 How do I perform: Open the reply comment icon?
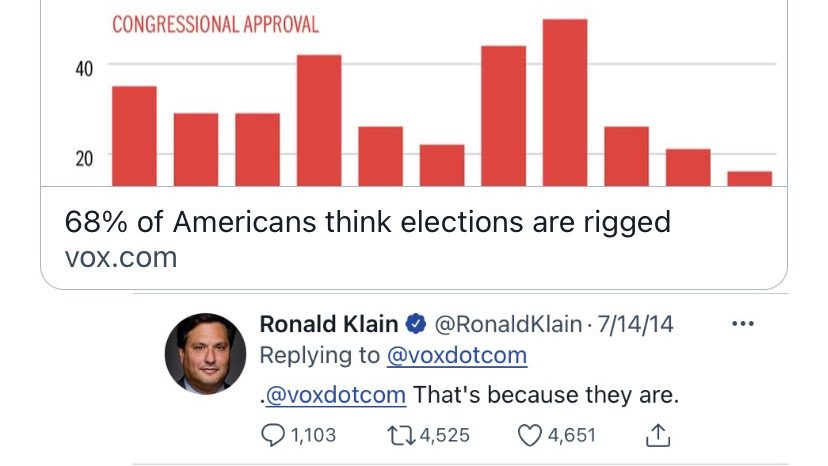(x=273, y=436)
